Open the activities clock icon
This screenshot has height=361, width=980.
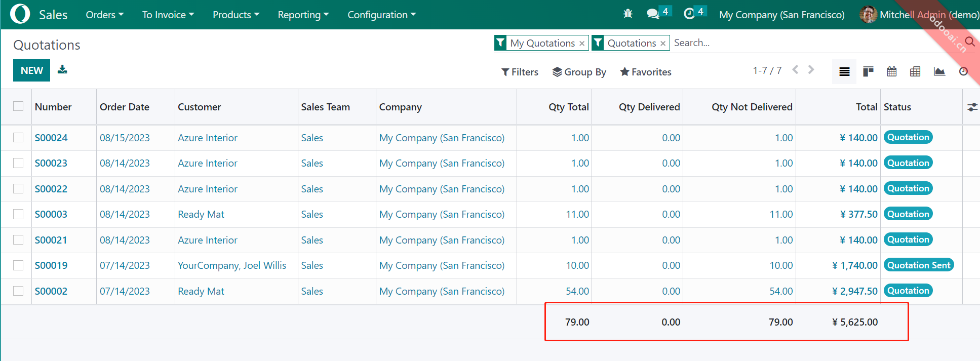click(689, 14)
